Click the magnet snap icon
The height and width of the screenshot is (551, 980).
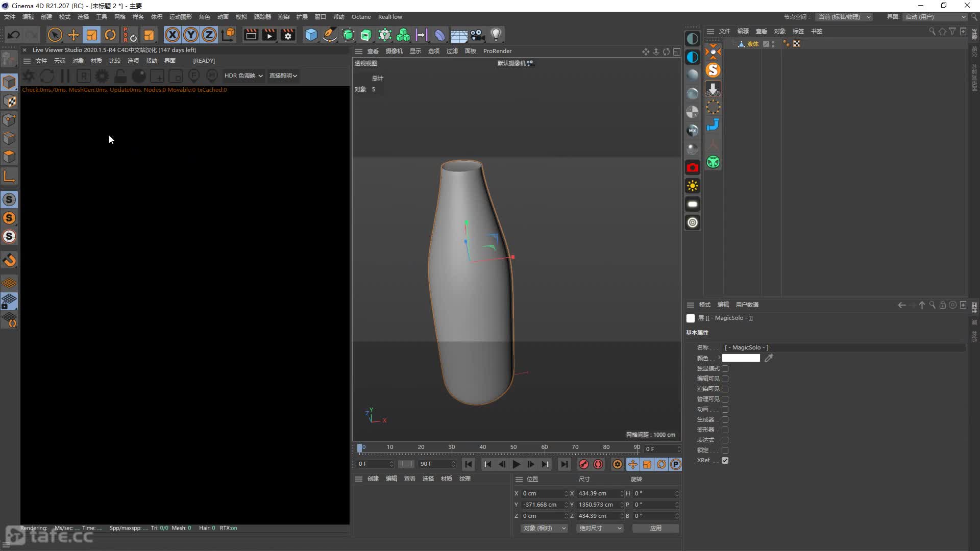click(9, 260)
